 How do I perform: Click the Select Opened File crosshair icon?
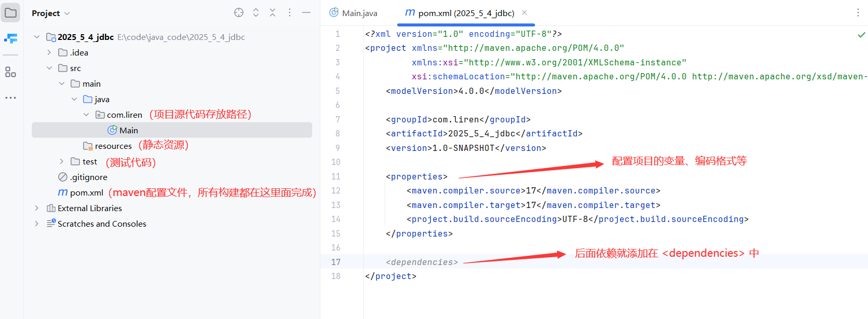coord(239,12)
